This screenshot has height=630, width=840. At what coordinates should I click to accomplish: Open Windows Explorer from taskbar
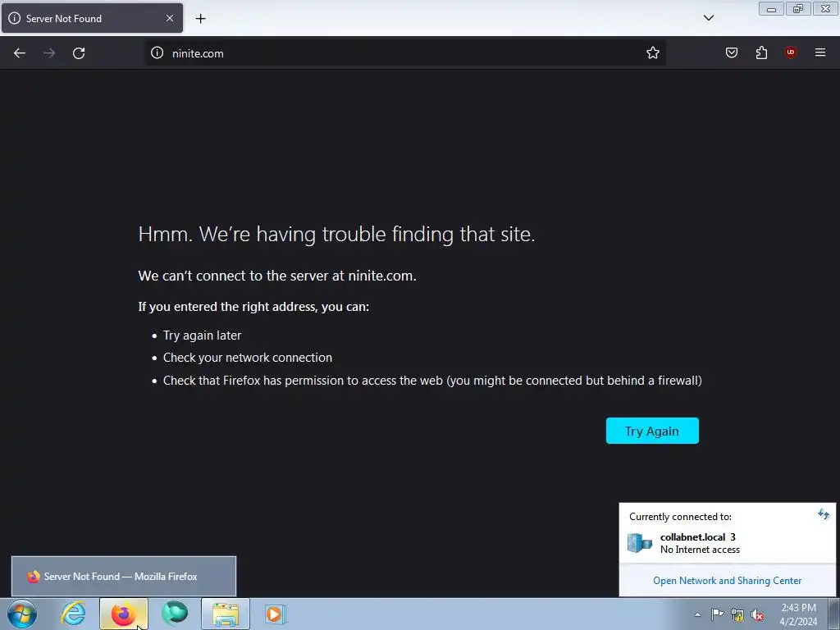pyautogui.click(x=226, y=614)
